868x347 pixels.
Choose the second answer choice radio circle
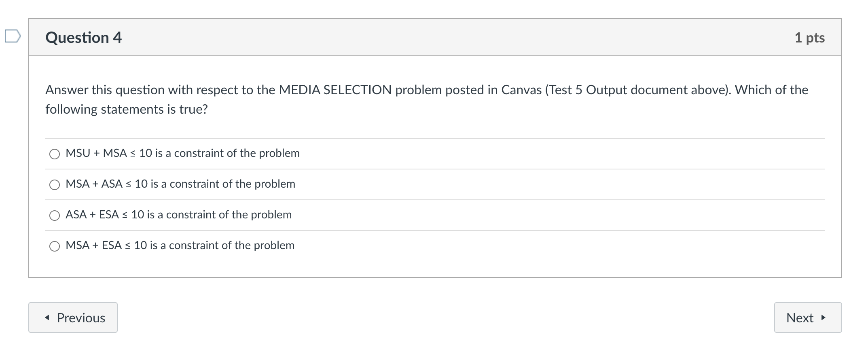tap(54, 184)
